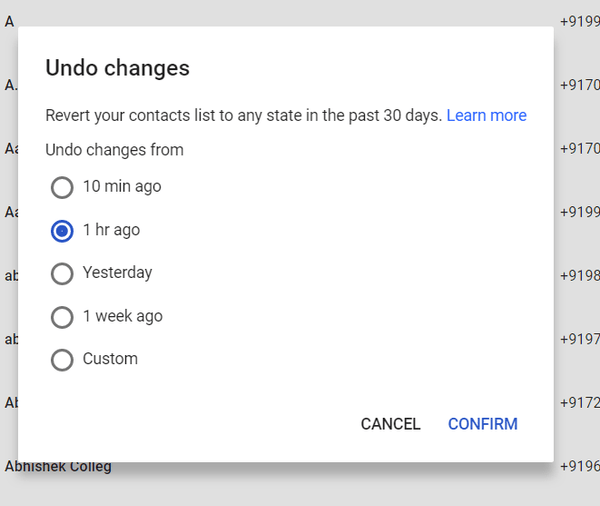600x506 pixels.
Task: Click the 'Undo changes from' label
Action: pyautogui.click(x=114, y=150)
